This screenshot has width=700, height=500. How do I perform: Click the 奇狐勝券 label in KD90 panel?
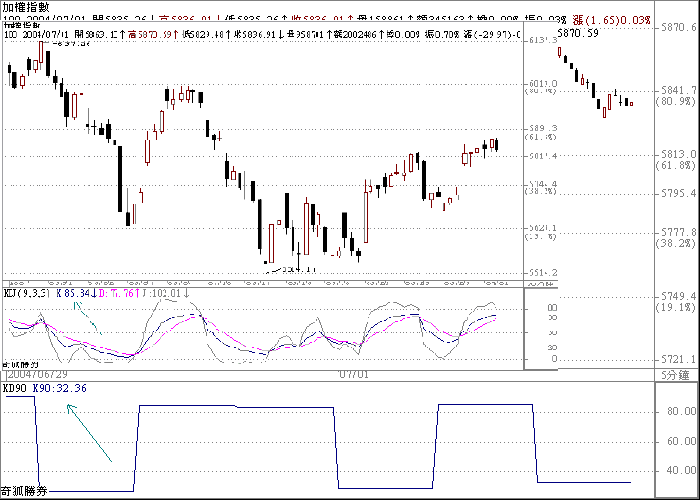[x=23, y=490]
